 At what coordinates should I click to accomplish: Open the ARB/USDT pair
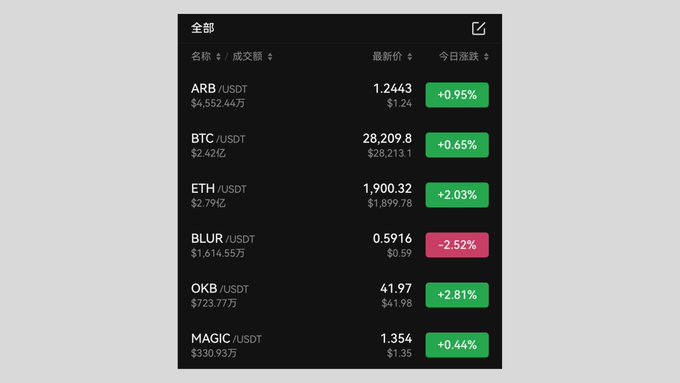pyautogui.click(x=340, y=95)
